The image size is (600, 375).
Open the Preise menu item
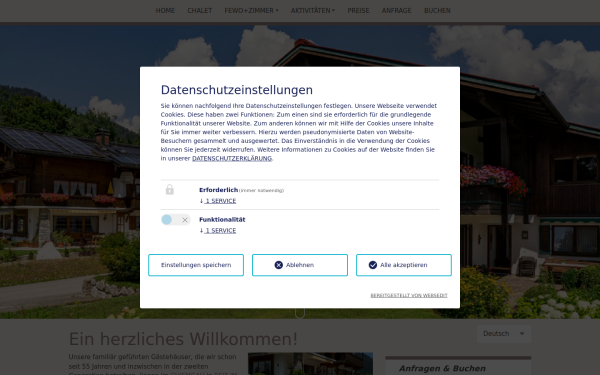click(x=358, y=11)
